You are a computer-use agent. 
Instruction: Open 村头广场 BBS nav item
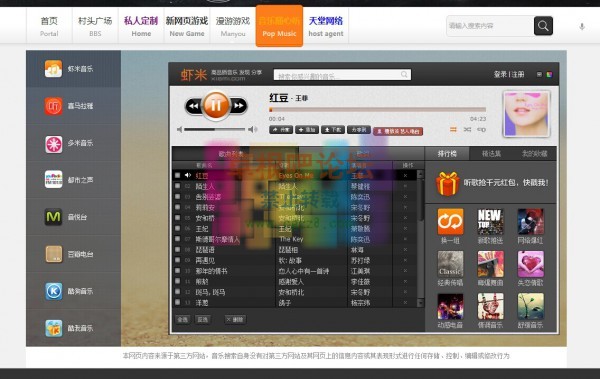point(95,26)
